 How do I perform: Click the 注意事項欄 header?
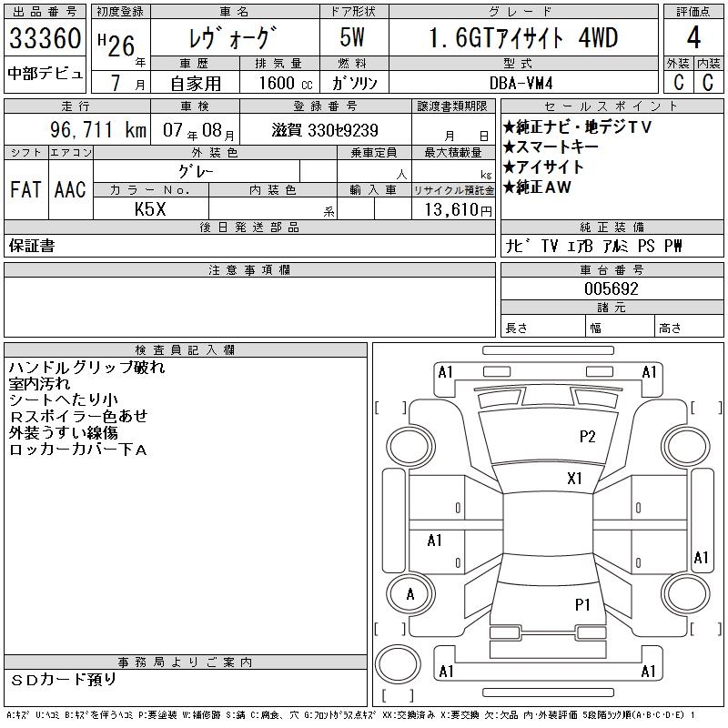click(x=249, y=269)
